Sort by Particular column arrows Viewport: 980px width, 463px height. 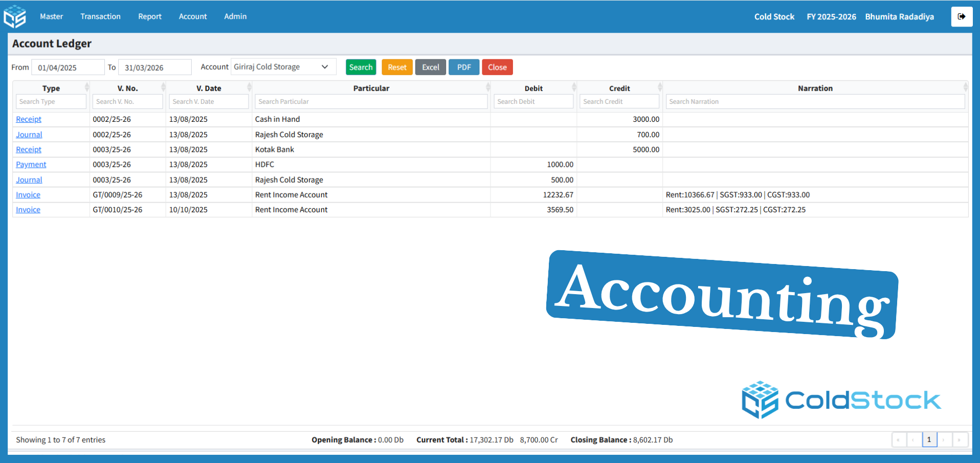click(x=488, y=87)
